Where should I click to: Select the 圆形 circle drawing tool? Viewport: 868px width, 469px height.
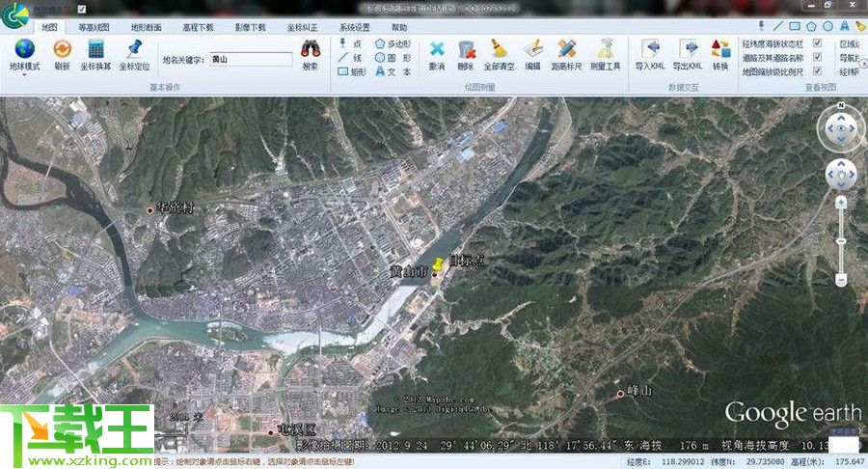coord(393,58)
